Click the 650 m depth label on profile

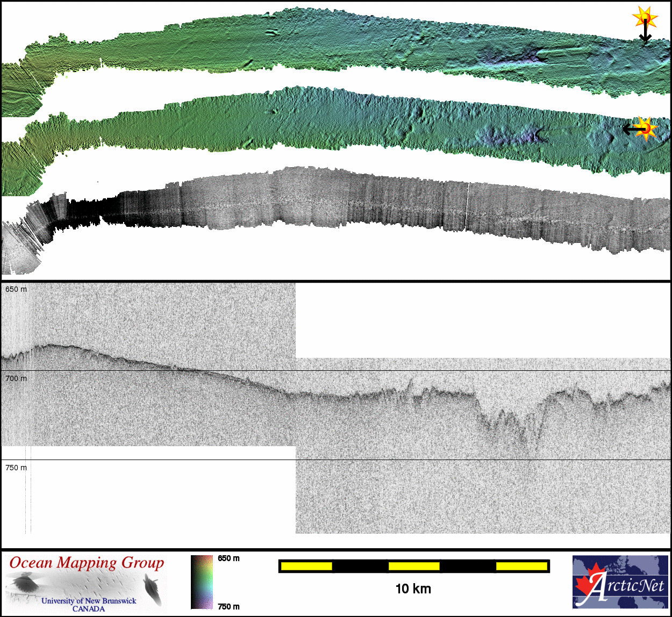(x=16, y=289)
